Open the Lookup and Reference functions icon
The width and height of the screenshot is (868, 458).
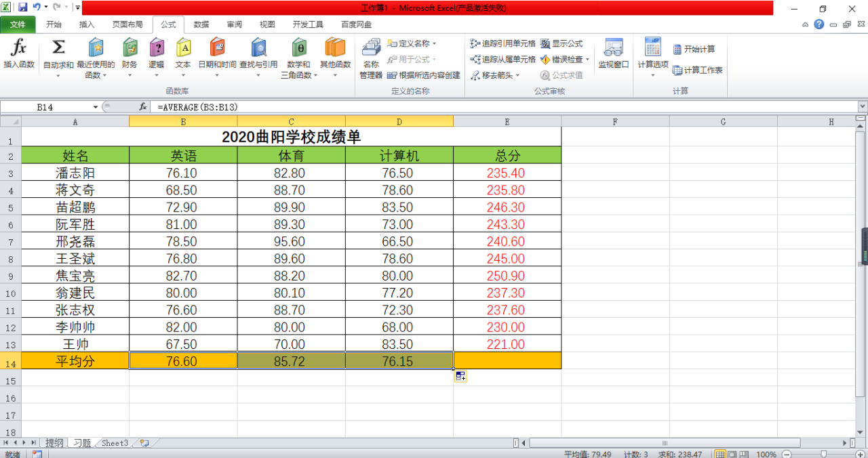[258, 47]
